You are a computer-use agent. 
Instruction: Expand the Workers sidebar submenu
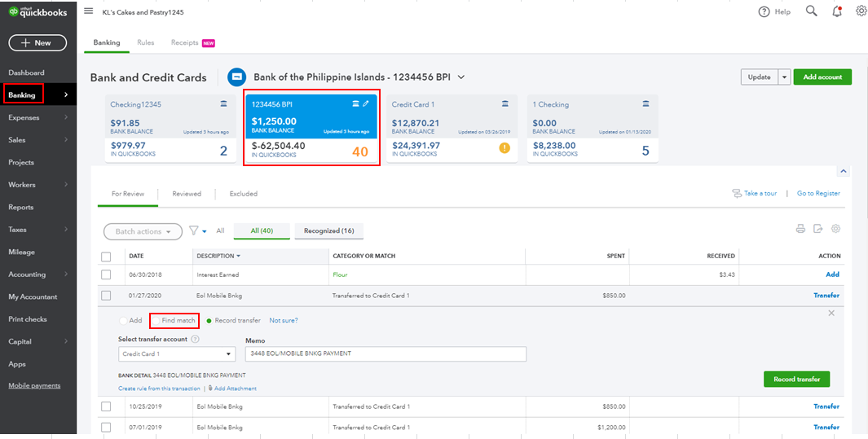tap(66, 185)
